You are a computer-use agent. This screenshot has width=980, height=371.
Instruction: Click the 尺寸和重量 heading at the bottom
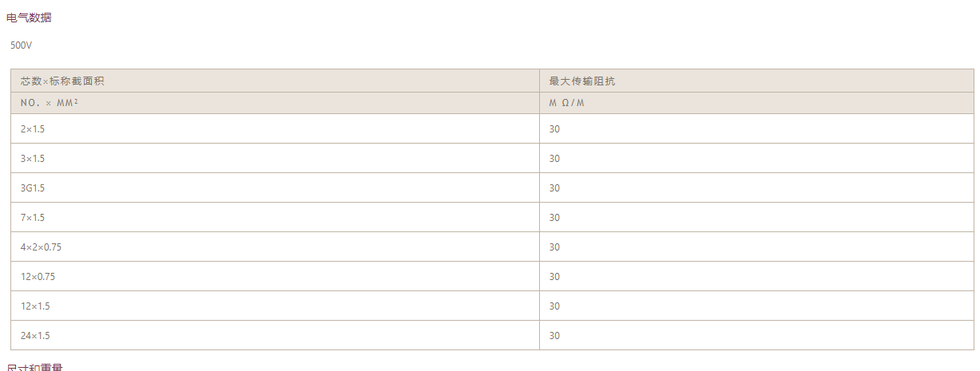pyautogui.click(x=34, y=367)
